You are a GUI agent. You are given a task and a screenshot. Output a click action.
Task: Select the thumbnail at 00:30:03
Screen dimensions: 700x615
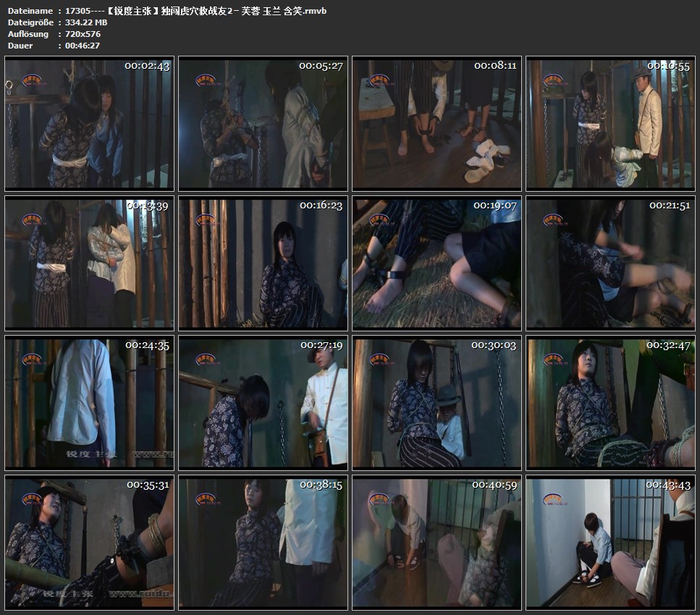(437, 403)
